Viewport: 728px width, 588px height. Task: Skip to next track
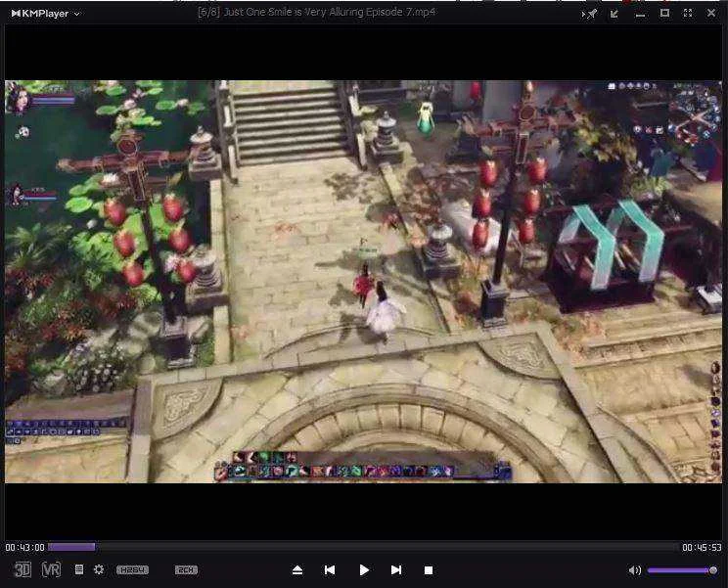pos(396,570)
